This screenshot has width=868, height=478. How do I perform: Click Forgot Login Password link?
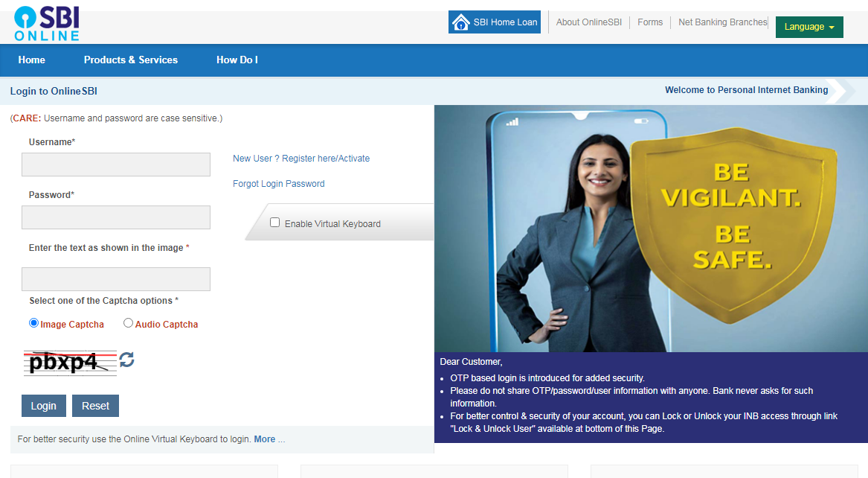278,184
